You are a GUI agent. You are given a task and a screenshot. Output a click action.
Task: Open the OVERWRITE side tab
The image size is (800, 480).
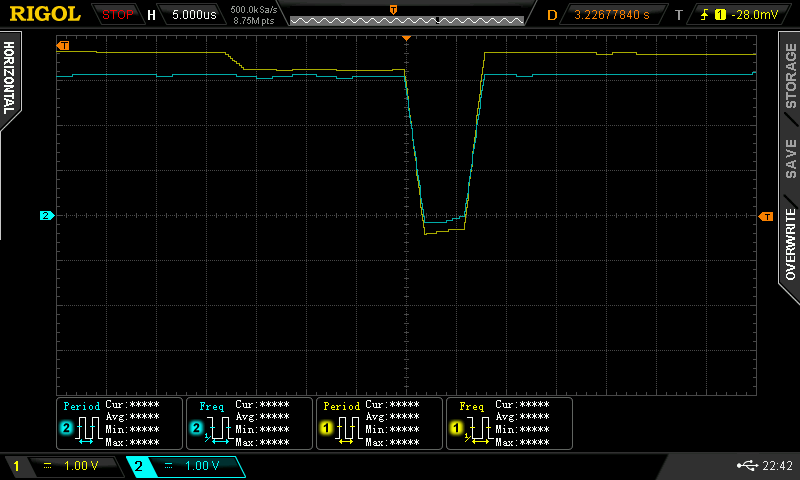pos(790,245)
